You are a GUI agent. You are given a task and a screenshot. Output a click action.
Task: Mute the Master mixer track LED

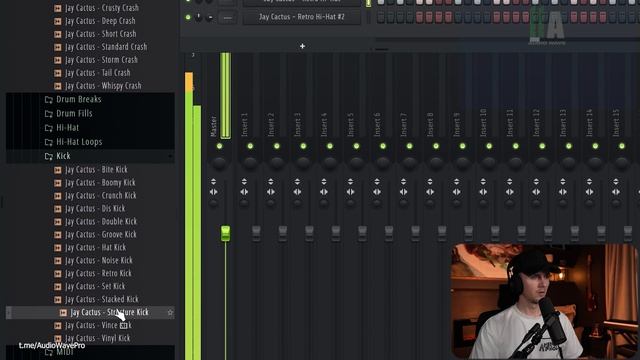pyautogui.click(x=219, y=146)
